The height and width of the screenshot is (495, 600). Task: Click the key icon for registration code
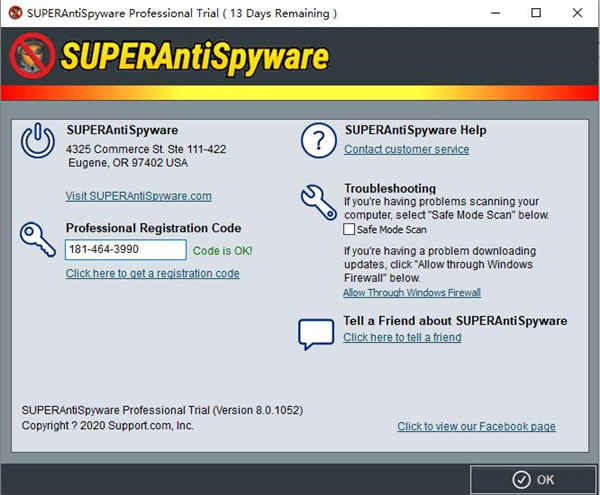(38, 239)
